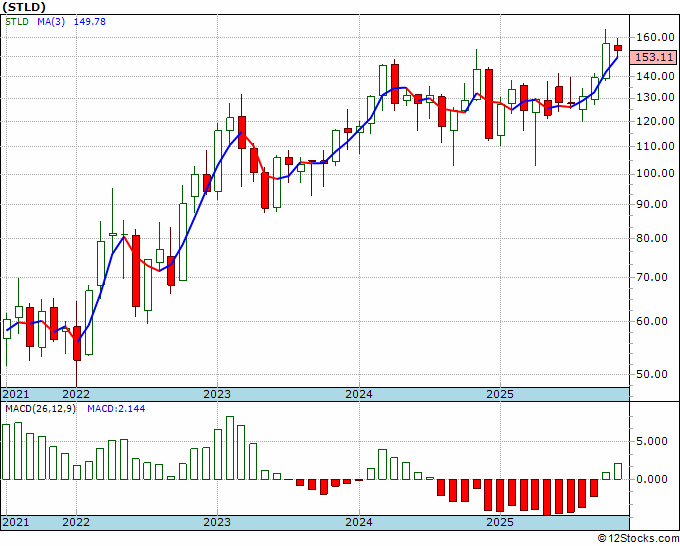Click the latest red candlestick near 153
The height and width of the screenshot is (546, 680).
coord(618,48)
